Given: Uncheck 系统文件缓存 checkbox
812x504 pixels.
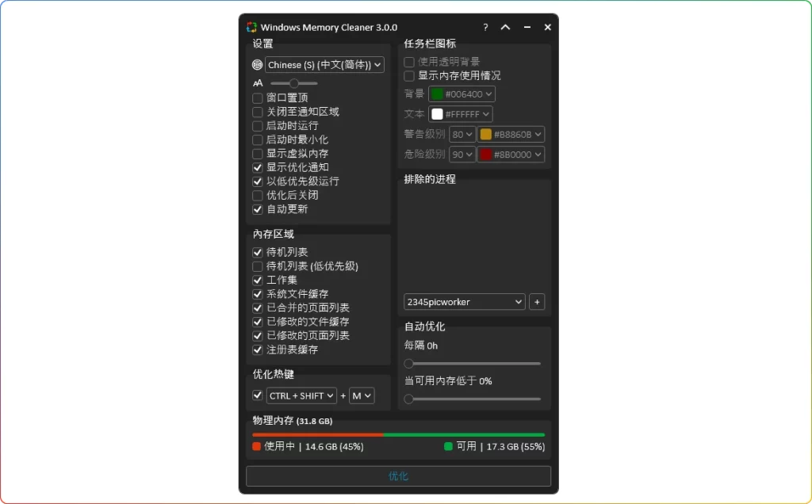Looking at the screenshot, I should click(x=258, y=295).
